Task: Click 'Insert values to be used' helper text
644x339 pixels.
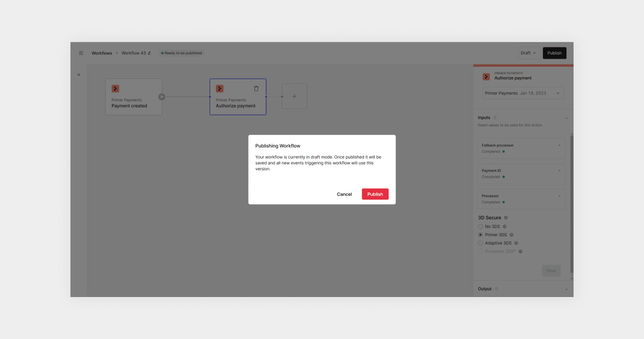Action: (510, 125)
